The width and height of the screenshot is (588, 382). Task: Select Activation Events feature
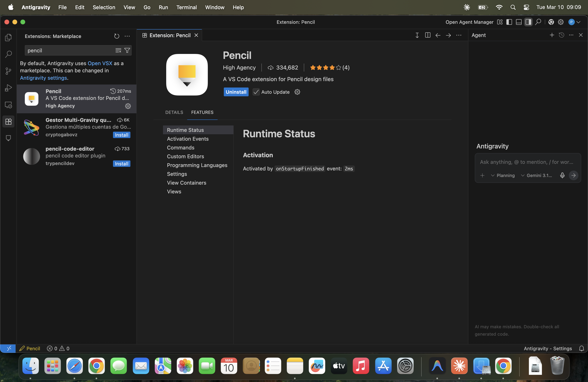(198, 139)
